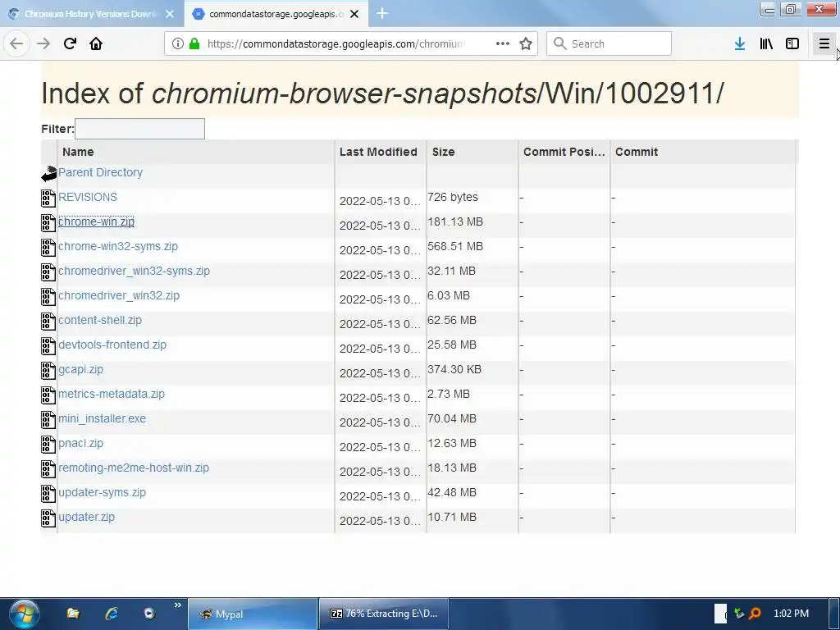Select the commondatastorage.googleapis.com tab
Image resolution: width=840 pixels, height=630 pixels.
(276, 14)
